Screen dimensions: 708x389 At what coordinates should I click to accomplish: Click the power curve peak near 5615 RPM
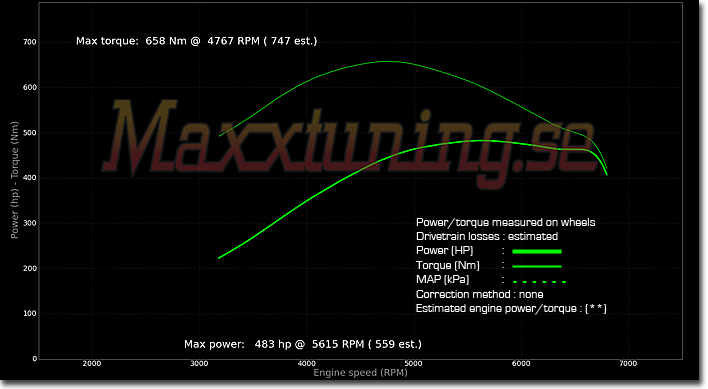click(480, 141)
